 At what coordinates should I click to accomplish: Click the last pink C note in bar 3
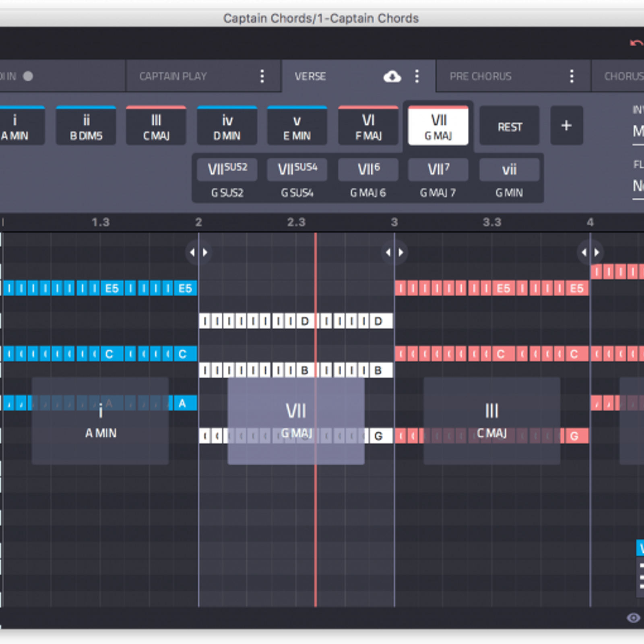pos(577,354)
